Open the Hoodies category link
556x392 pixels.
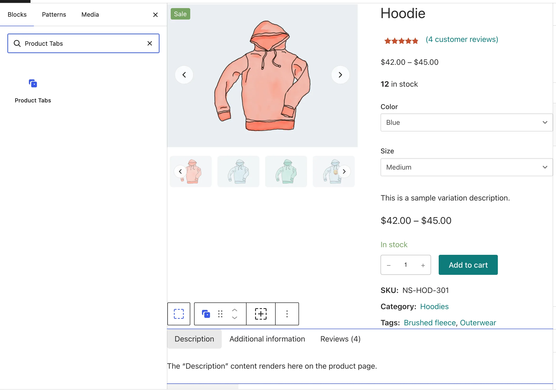click(x=434, y=307)
